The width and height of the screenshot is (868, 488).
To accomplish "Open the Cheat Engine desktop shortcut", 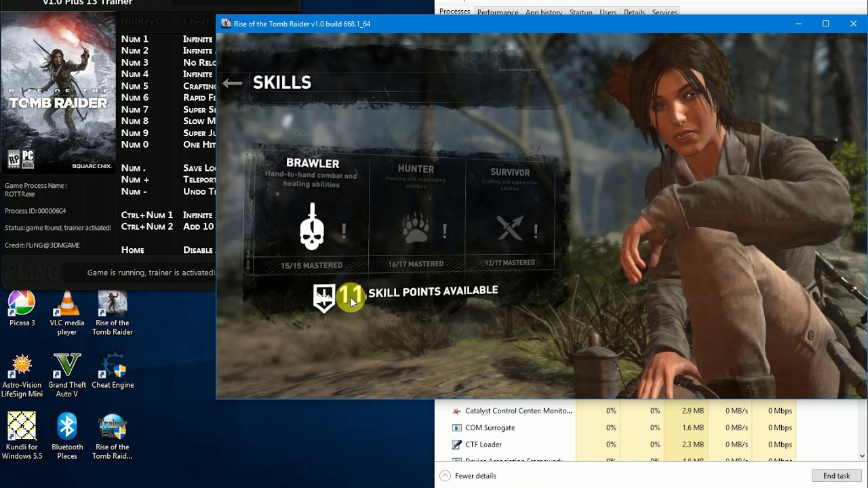I will point(113,371).
